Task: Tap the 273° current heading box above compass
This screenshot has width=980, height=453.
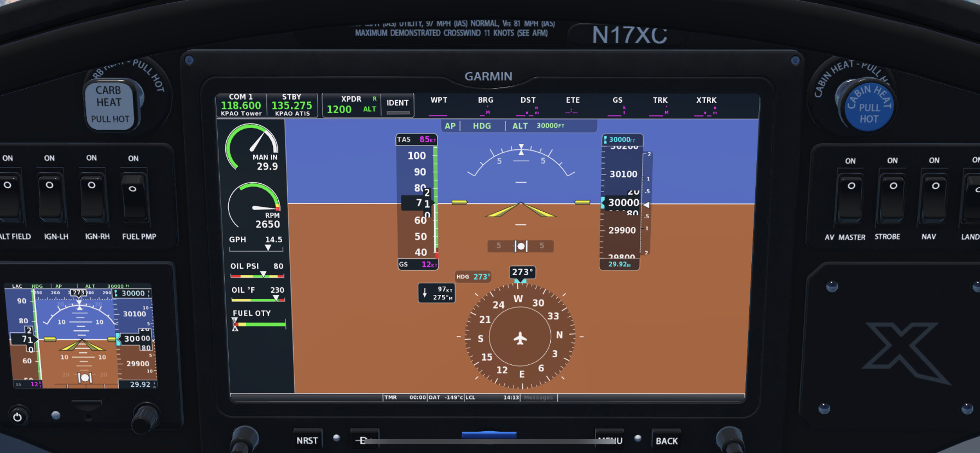Action: [x=522, y=272]
